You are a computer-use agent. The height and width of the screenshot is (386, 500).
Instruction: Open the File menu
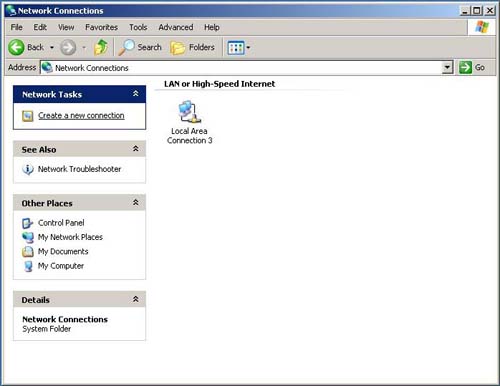click(x=16, y=27)
